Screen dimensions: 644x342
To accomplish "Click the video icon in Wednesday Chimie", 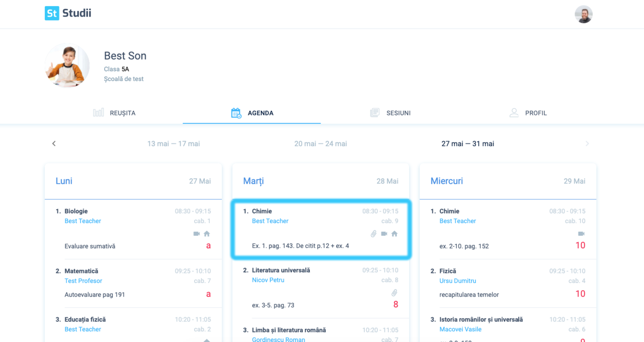I will coord(582,234).
